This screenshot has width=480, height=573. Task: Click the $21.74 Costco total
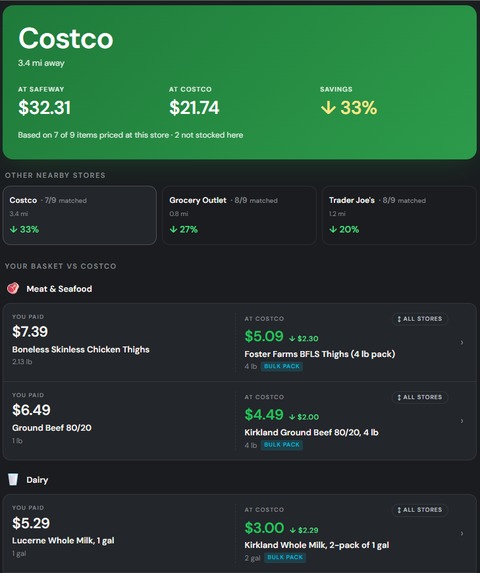(x=194, y=108)
